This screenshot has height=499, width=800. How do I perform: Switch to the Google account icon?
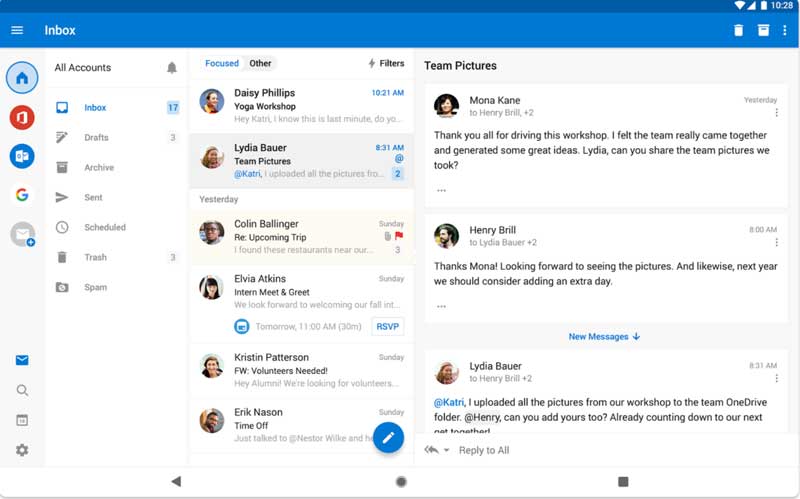click(22, 195)
